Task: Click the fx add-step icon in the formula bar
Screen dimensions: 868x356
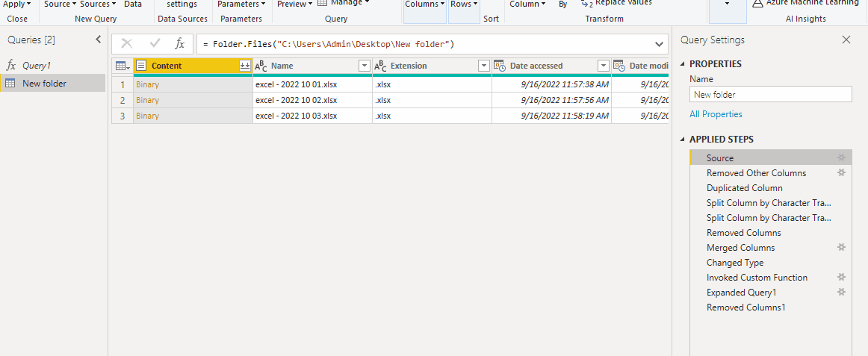Action: pos(179,44)
